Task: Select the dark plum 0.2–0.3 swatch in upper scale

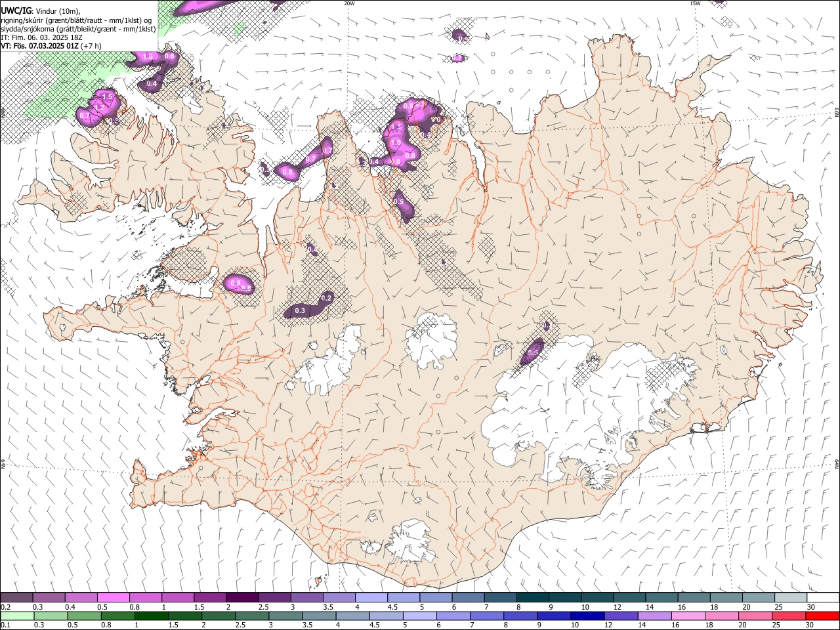Action: (18, 597)
